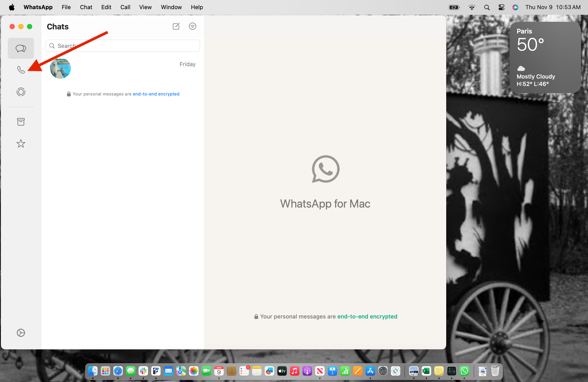The width and height of the screenshot is (588, 382).
Task: View Status updates in the sidebar
Action: click(x=21, y=92)
